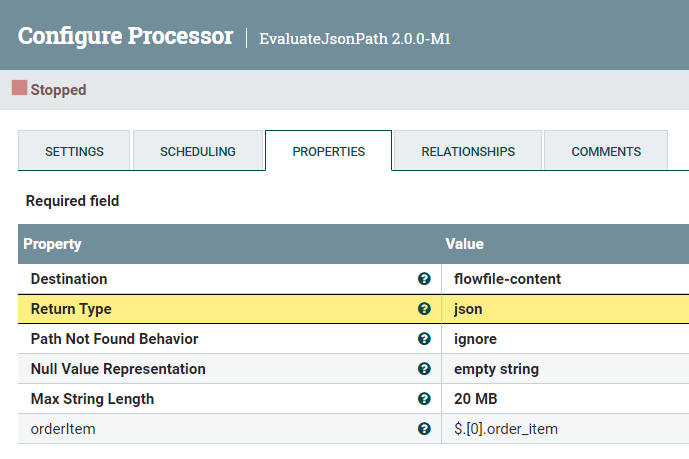
Task: Change the Return Type value json
Action: coord(468,309)
